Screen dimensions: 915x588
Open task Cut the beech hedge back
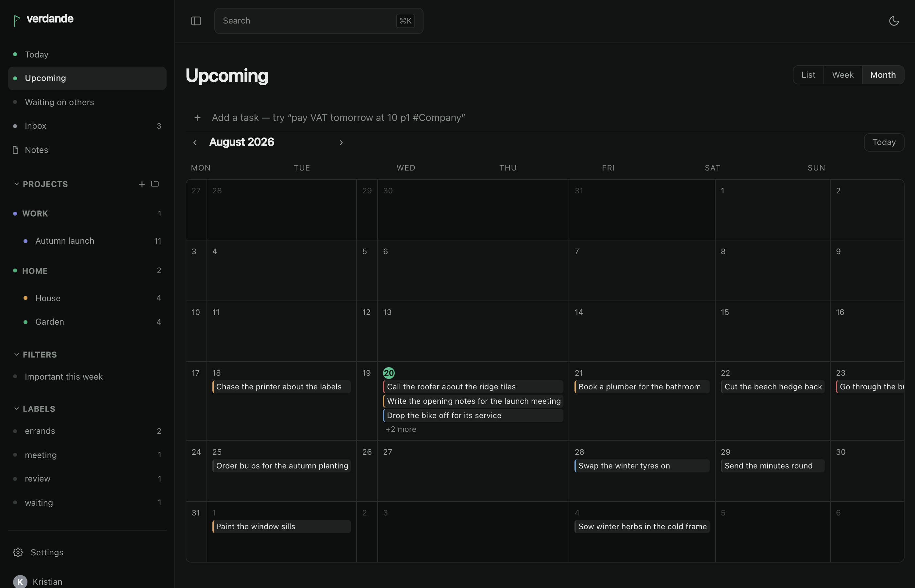[x=773, y=387]
